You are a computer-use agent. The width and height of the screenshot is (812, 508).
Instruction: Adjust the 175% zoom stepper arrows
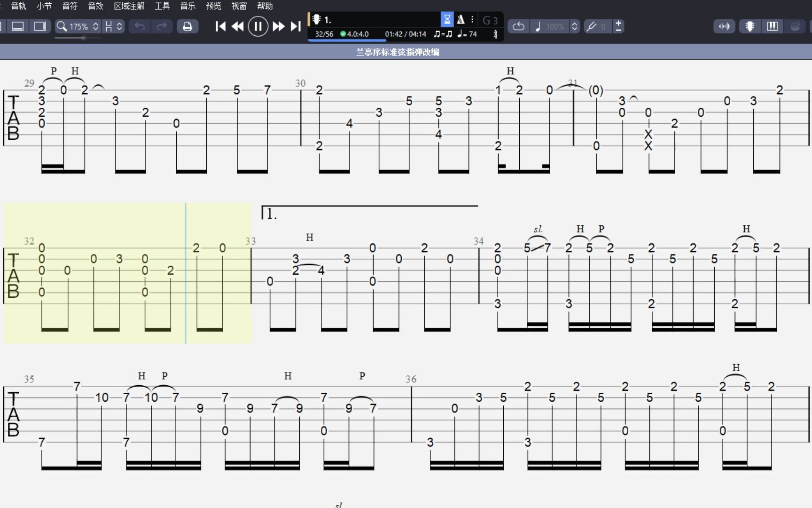(96, 26)
